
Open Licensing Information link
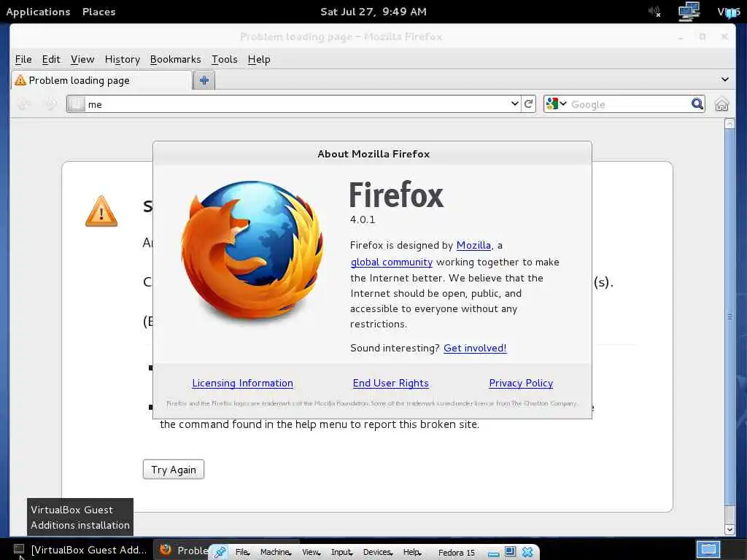click(242, 384)
